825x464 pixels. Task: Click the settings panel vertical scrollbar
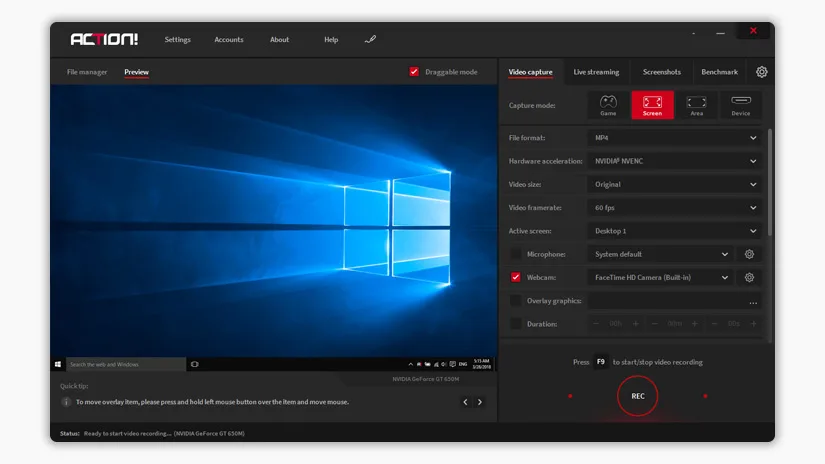(770, 182)
